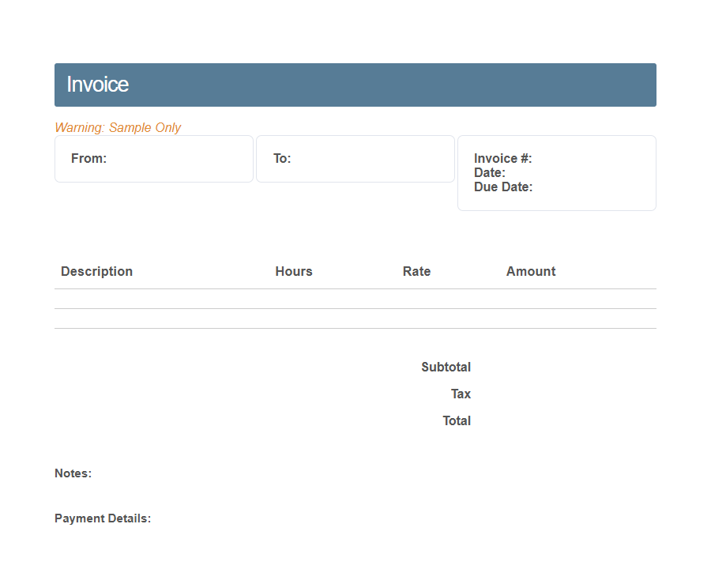Click the 'Warning: Sample Only' text
Viewport: 711px width, 588px height.
[118, 127]
